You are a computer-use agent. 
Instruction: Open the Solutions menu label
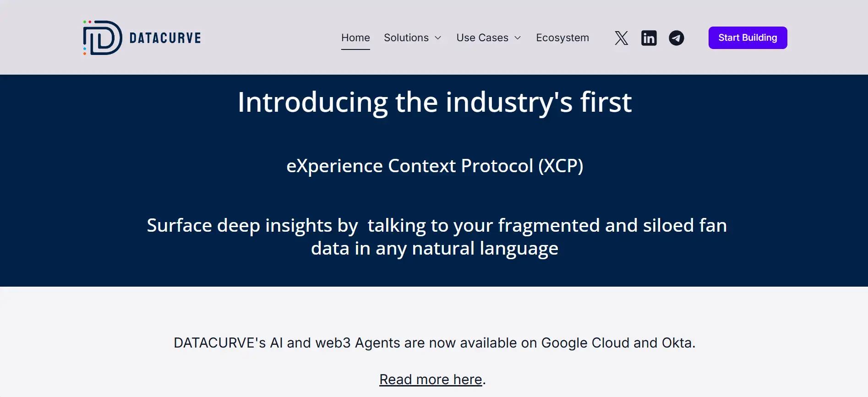click(x=406, y=38)
